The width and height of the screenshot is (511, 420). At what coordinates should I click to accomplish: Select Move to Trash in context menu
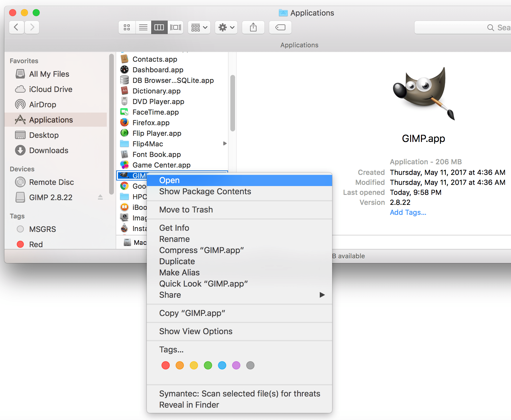tap(186, 210)
